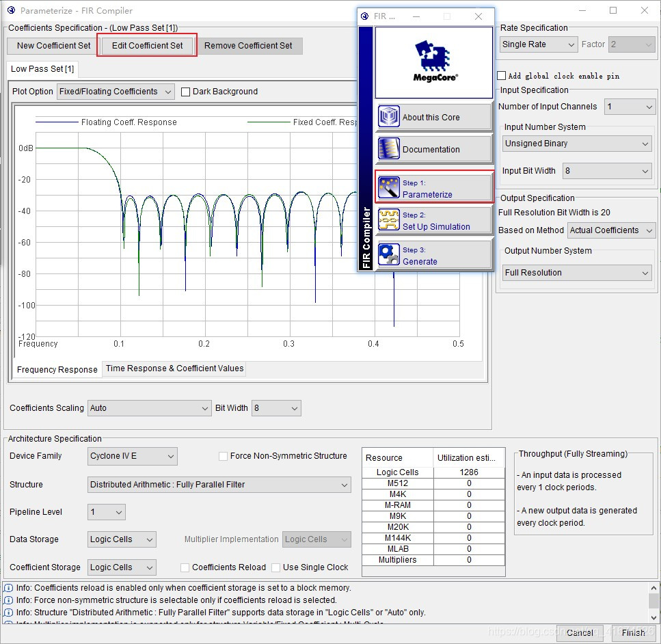Toggle the Coefficients Reload checkbox

[185, 567]
